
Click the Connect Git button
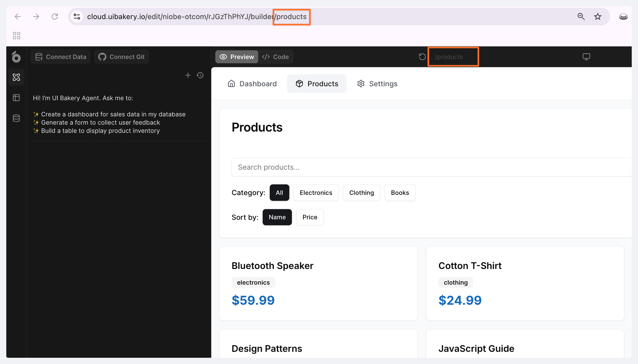121,57
